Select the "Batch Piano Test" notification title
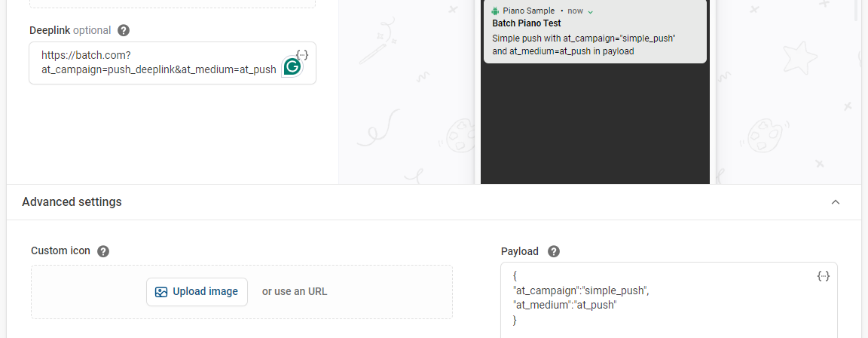868x338 pixels. pos(526,23)
